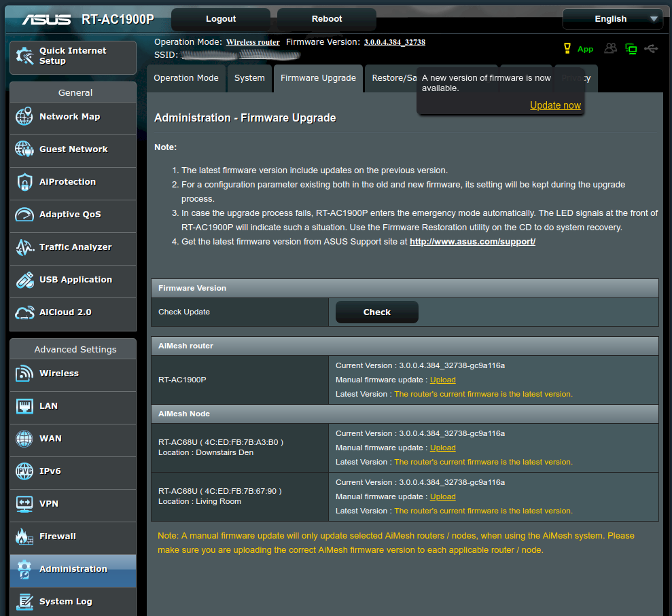
Task: Open the English language dropdown
Action: [x=612, y=19]
